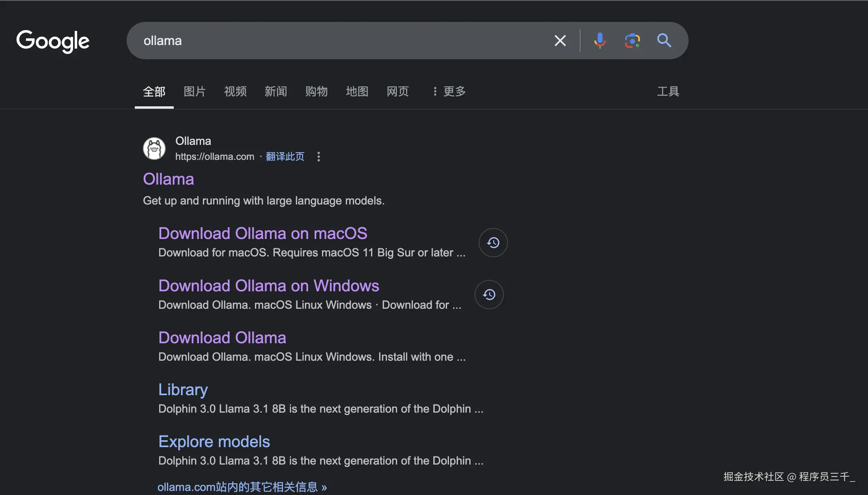Open the Library result link
Image resolution: width=868 pixels, height=495 pixels.
183,390
